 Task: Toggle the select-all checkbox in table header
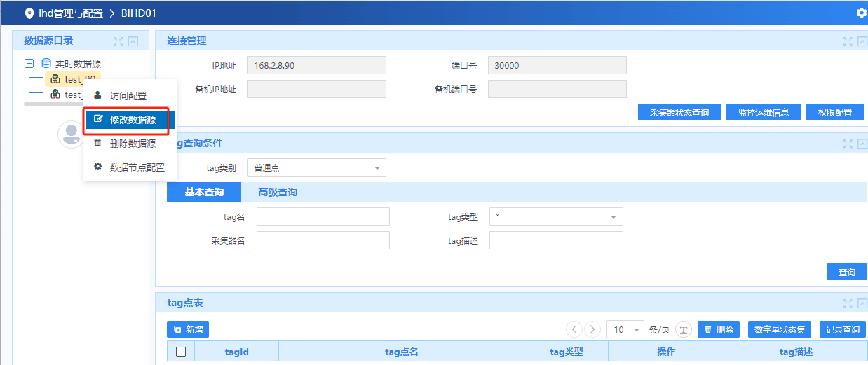pyautogui.click(x=181, y=352)
